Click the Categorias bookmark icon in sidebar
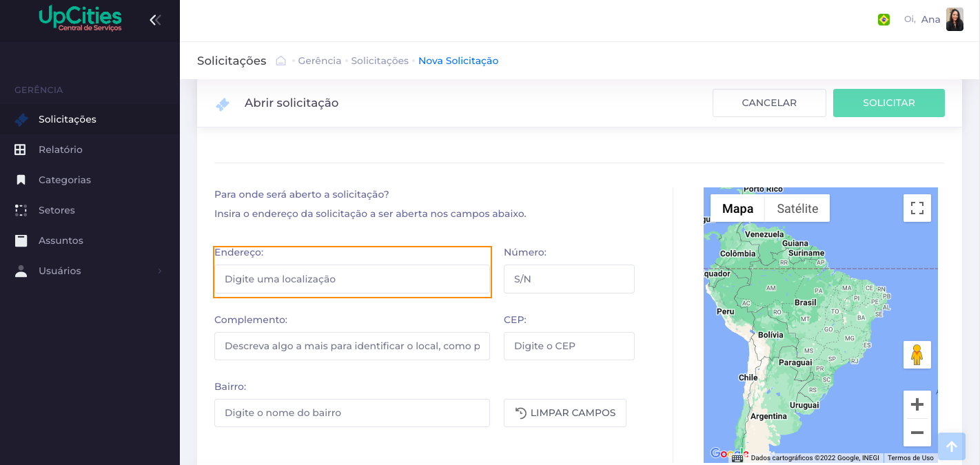The height and width of the screenshot is (465, 980). coord(21,180)
